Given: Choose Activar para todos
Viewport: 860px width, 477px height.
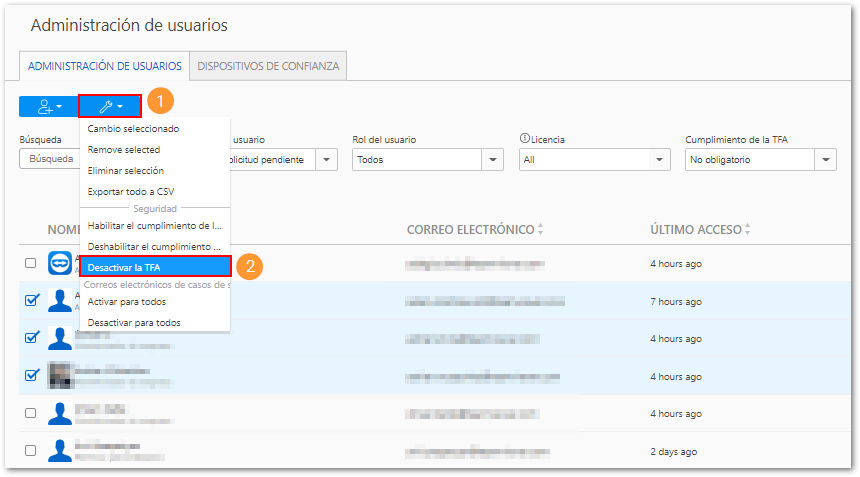Looking at the screenshot, I should click(x=155, y=302).
